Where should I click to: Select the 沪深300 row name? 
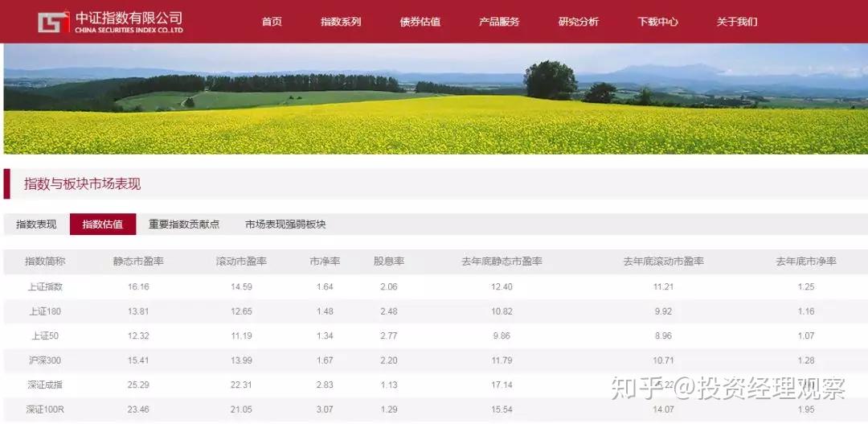point(45,360)
